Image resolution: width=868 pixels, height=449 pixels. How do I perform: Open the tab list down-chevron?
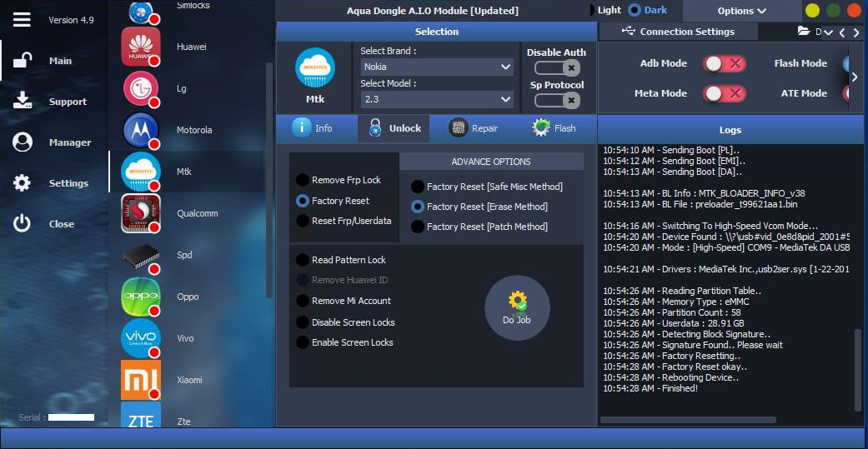[829, 33]
